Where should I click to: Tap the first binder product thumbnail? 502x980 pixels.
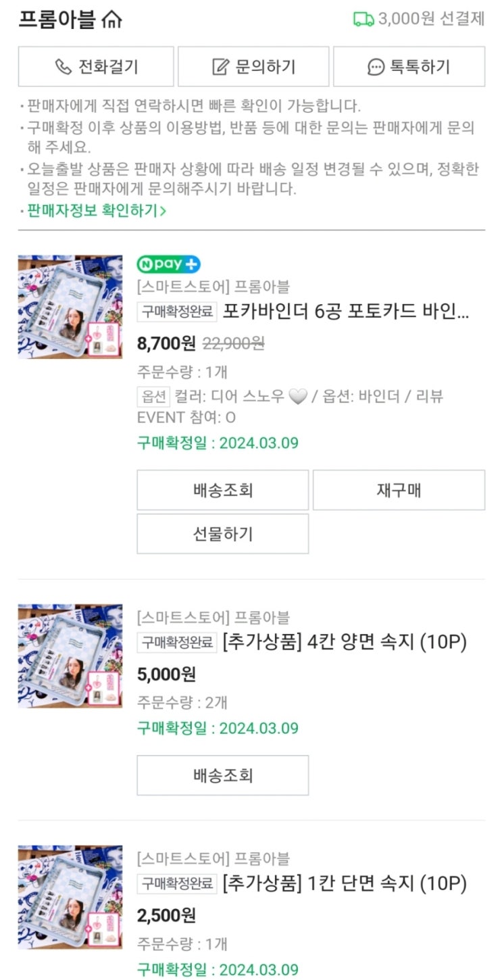tap(70, 307)
